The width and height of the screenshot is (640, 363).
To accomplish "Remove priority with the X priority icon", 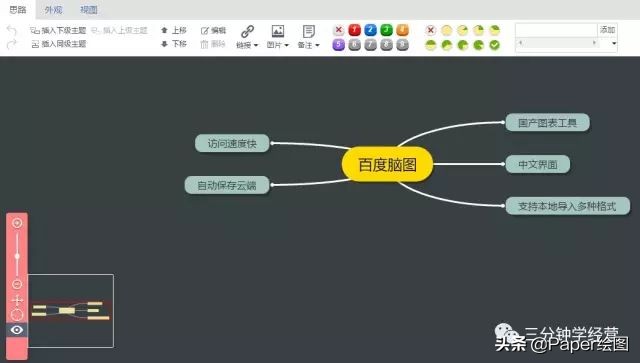I will 338,30.
